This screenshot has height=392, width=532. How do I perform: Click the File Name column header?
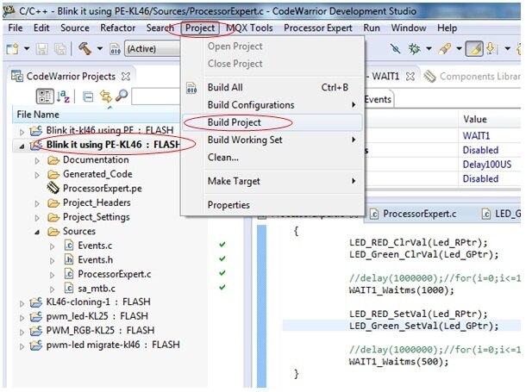point(96,115)
